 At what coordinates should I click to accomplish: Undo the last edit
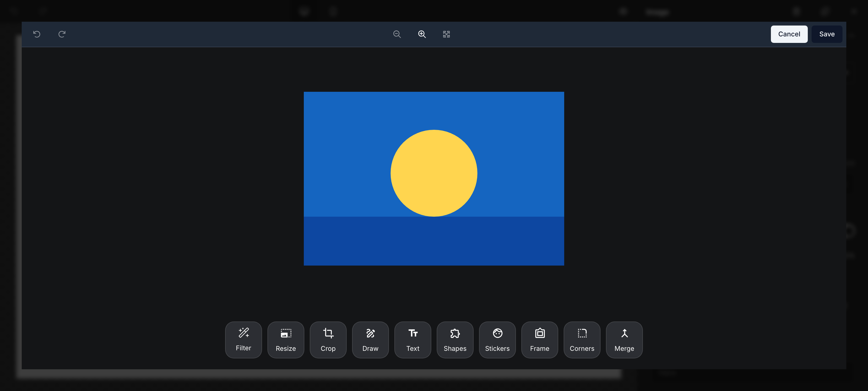click(37, 34)
